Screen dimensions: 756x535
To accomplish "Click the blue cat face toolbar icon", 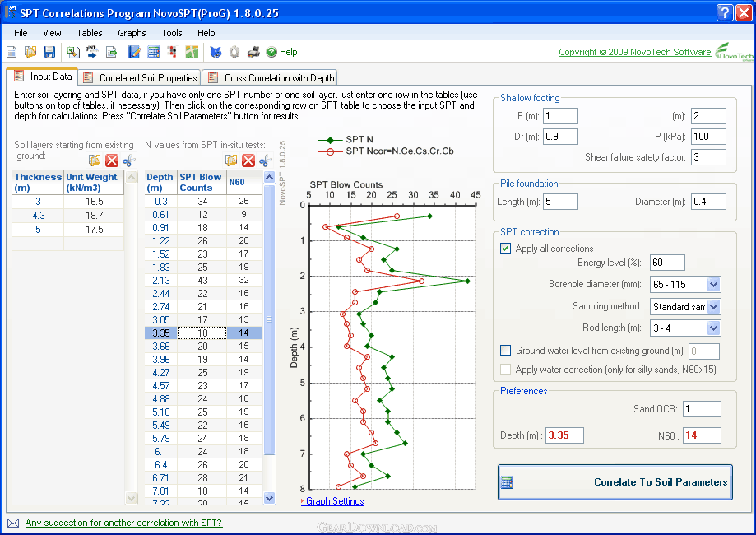I will point(216,52).
